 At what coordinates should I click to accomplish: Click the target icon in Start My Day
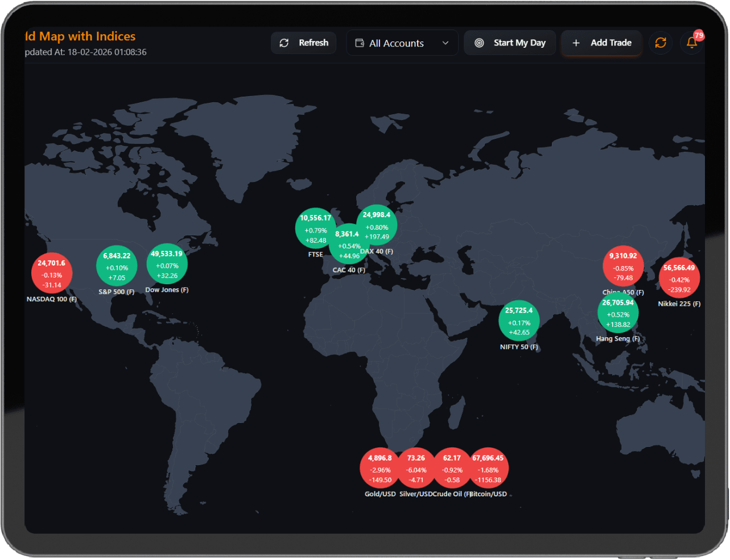[479, 43]
